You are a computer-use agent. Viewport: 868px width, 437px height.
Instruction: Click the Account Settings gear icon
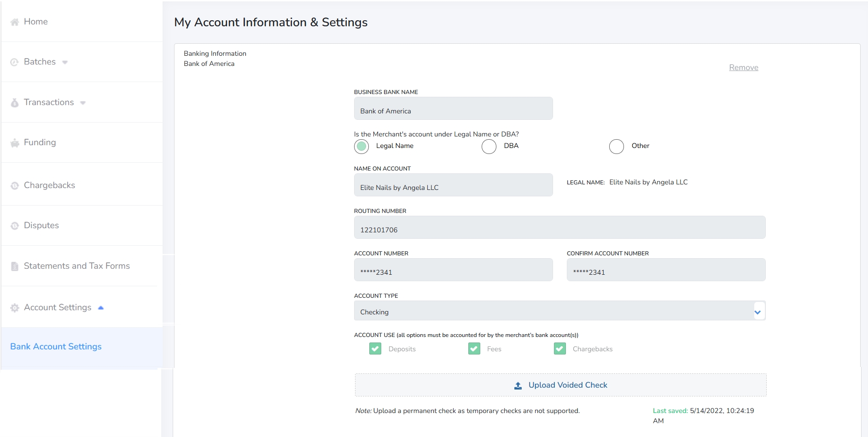(15, 308)
